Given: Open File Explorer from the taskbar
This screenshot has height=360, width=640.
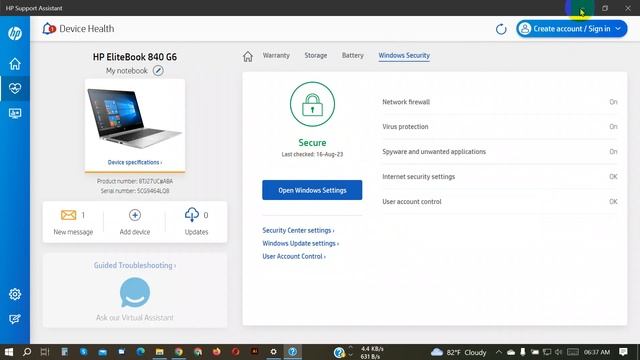Looking at the screenshot, I should (x=159, y=351).
